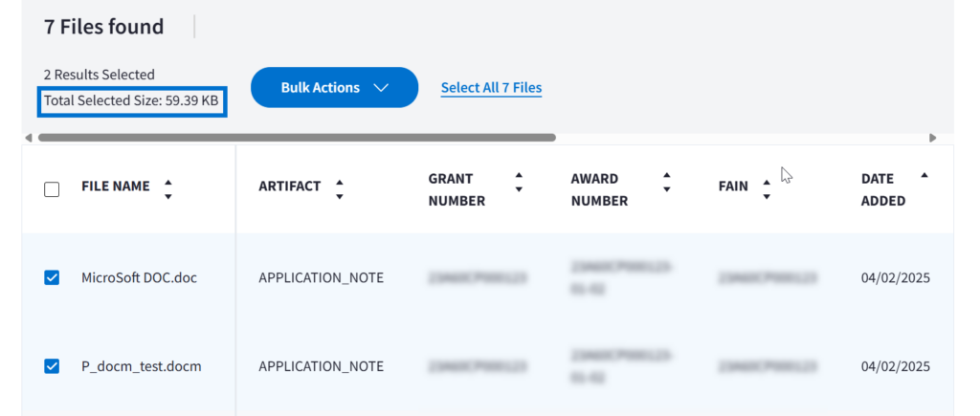Screen dimensions: 980x416
Task: Click AWARD NUMBER descending sort arrow
Action: [x=667, y=189]
